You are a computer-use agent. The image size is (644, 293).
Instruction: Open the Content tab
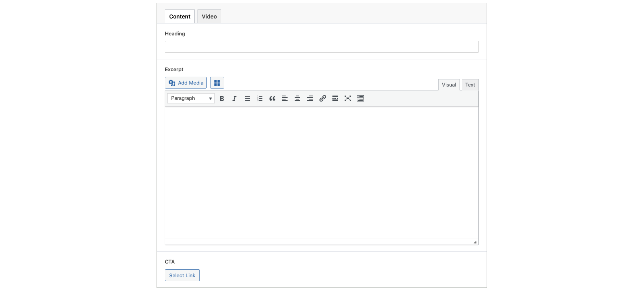(x=180, y=17)
